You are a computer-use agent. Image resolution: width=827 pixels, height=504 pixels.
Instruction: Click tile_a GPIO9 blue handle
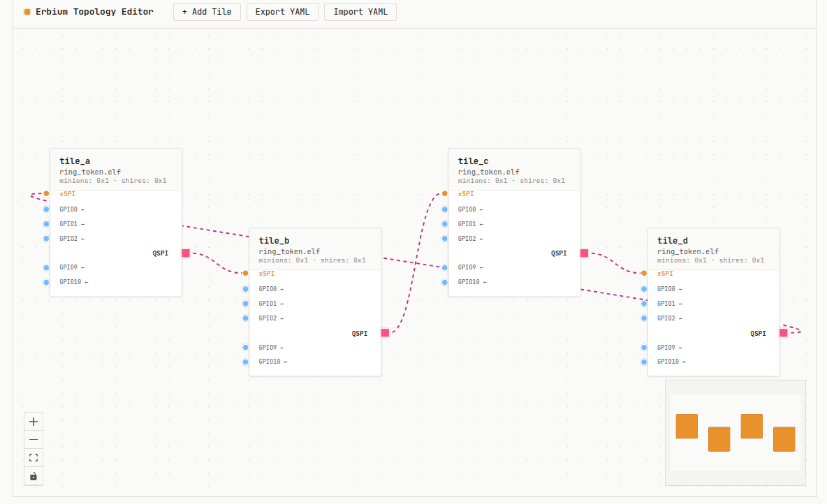click(46, 268)
